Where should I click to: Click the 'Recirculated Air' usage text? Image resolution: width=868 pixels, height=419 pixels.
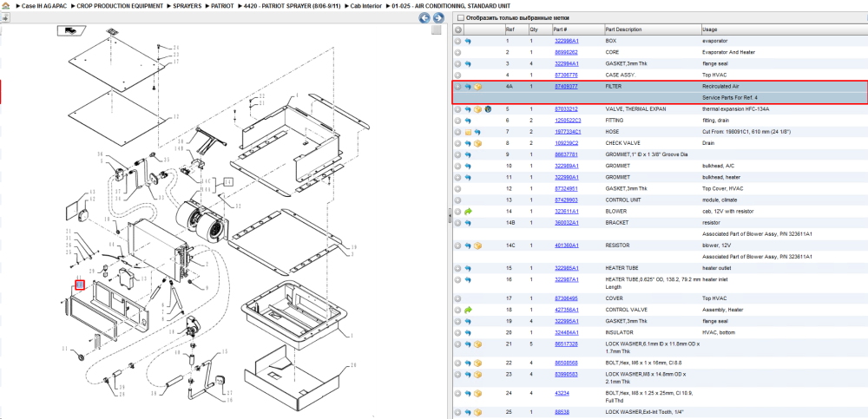pyautogui.click(x=721, y=87)
